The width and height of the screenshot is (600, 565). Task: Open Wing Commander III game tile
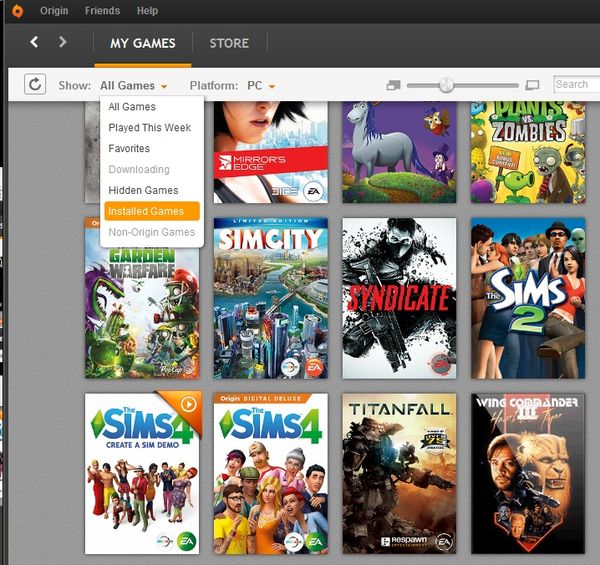click(528, 474)
